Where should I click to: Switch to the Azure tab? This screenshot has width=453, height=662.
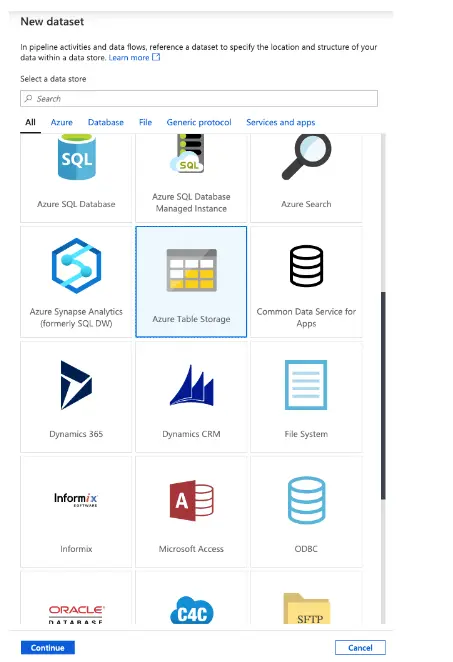click(62, 122)
